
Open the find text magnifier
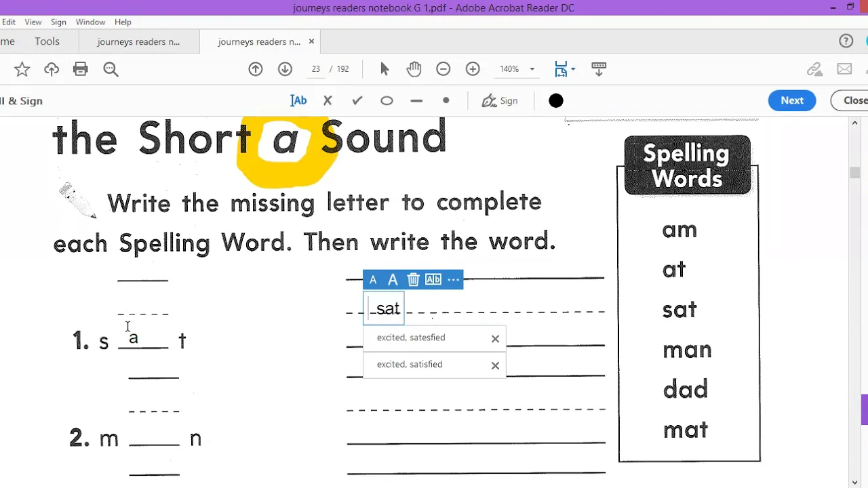click(111, 69)
